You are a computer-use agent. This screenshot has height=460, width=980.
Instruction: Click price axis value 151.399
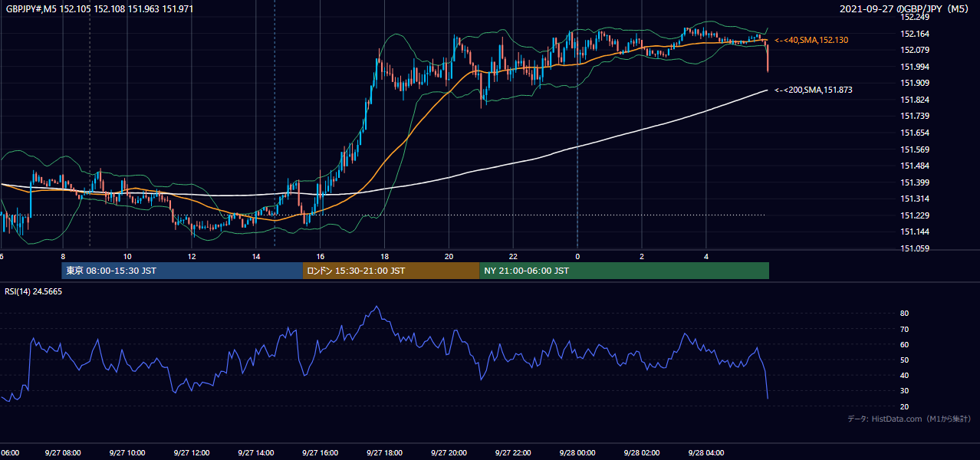pos(914,182)
